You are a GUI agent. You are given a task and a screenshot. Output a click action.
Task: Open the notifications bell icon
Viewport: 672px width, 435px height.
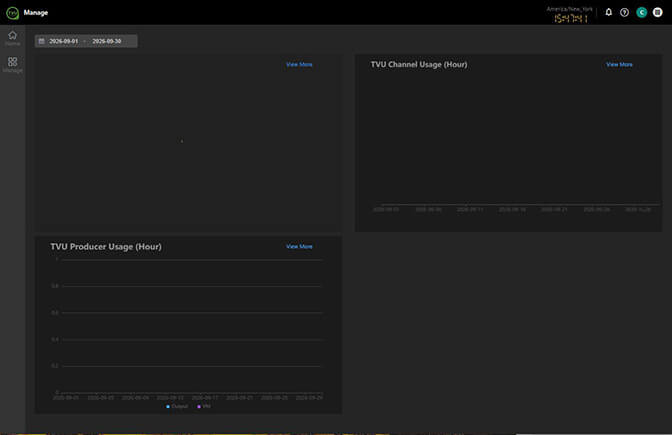point(609,12)
